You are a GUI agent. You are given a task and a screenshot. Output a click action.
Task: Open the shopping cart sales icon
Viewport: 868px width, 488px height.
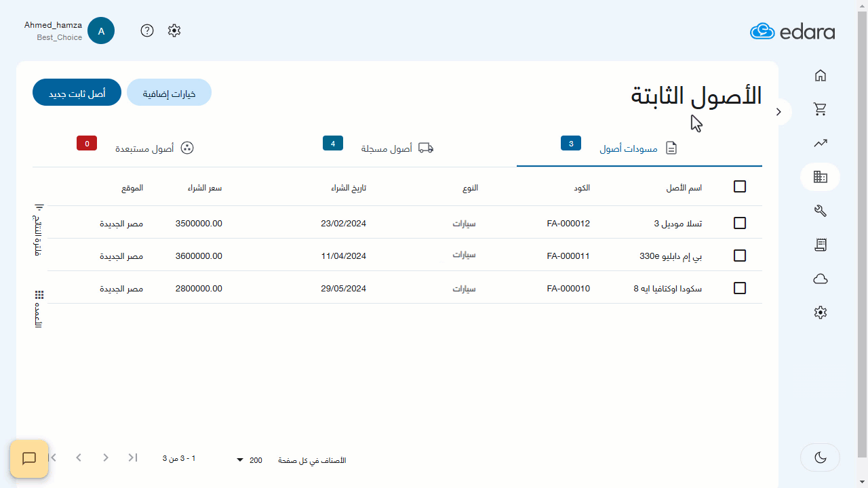[x=820, y=109]
